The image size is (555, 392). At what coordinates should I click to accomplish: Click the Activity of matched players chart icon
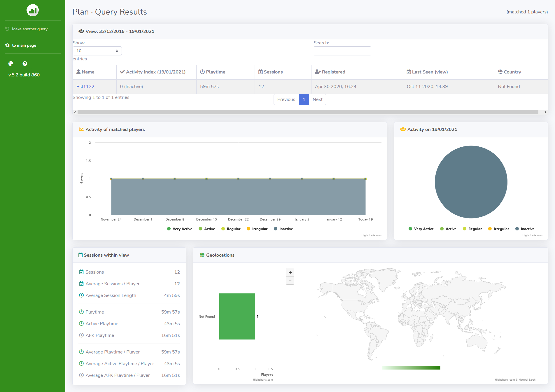[x=81, y=129]
